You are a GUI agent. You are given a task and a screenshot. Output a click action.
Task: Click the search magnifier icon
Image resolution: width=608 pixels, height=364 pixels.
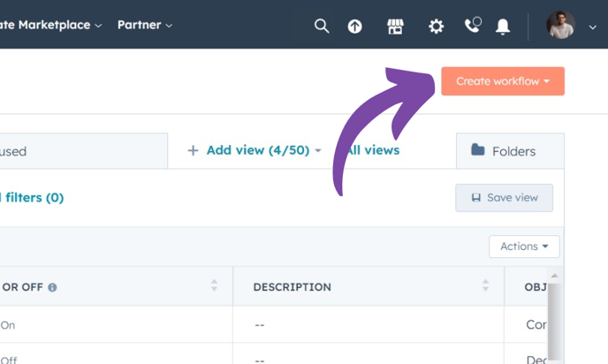[x=322, y=27]
